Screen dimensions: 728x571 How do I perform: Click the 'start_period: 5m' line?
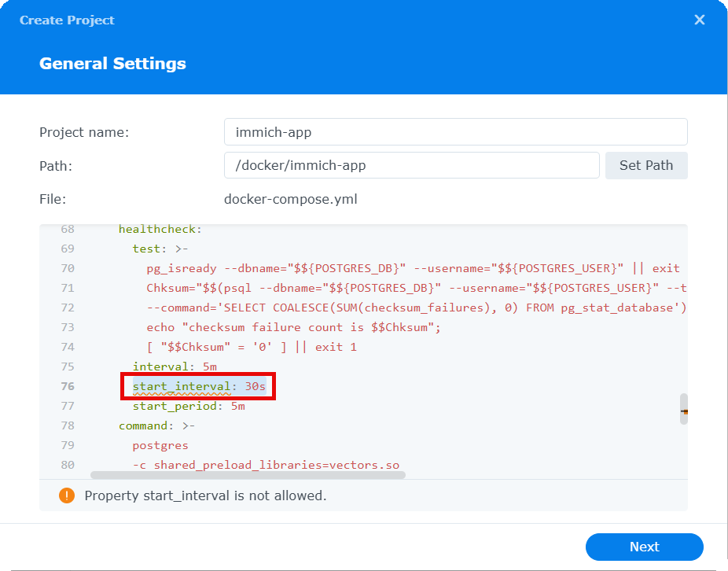(x=189, y=406)
